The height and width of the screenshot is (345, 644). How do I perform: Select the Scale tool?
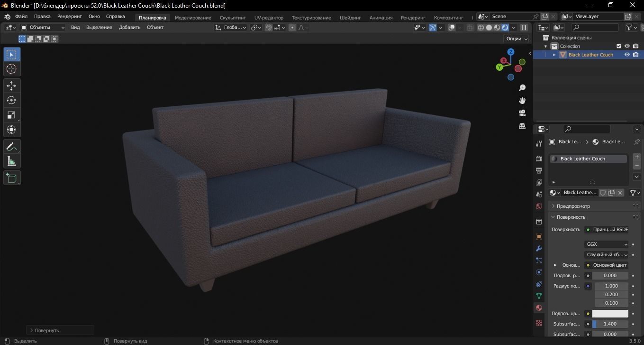tap(11, 115)
